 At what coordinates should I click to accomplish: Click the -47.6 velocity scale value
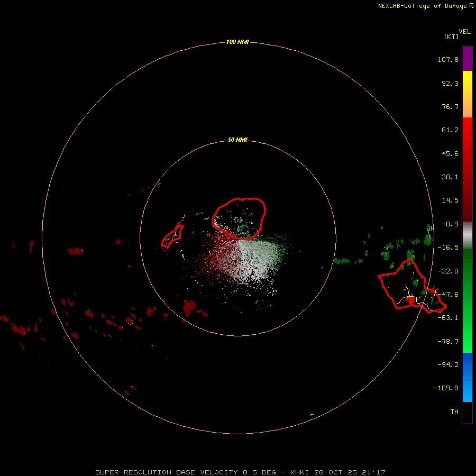coord(448,295)
